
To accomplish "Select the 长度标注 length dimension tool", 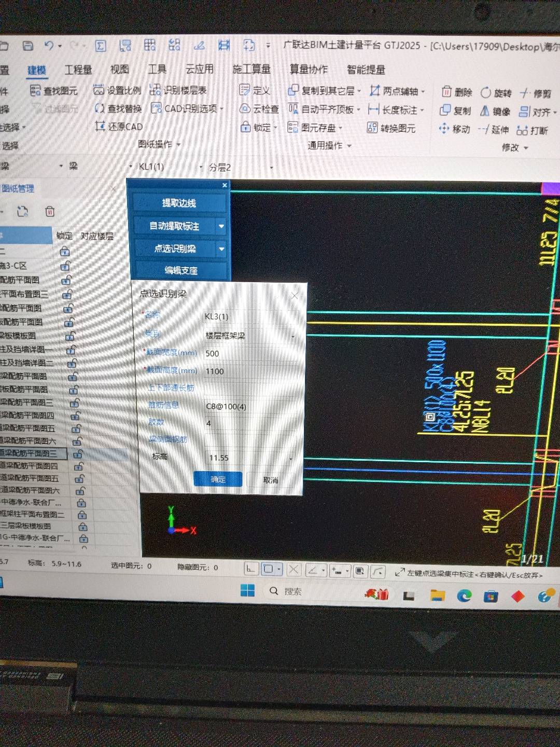I will click(396, 110).
